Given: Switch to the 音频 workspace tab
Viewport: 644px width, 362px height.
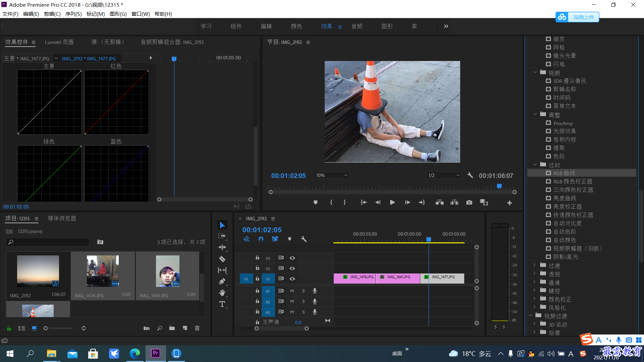Looking at the screenshot, I should [357, 26].
